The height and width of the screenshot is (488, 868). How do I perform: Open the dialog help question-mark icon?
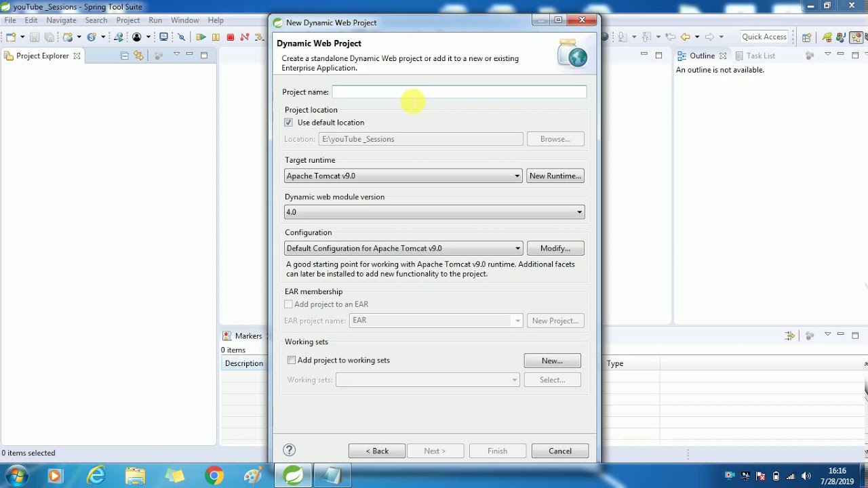point(289,450)
